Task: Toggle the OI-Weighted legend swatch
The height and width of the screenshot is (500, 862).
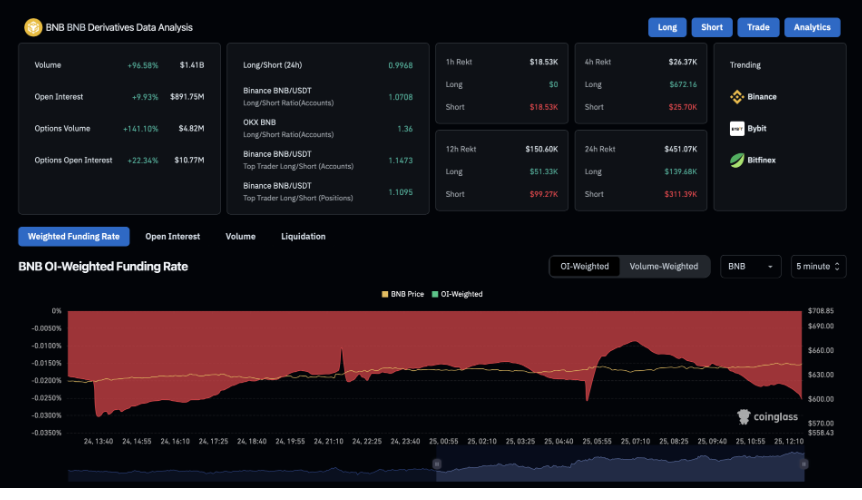Action: (x=435, y=295)
